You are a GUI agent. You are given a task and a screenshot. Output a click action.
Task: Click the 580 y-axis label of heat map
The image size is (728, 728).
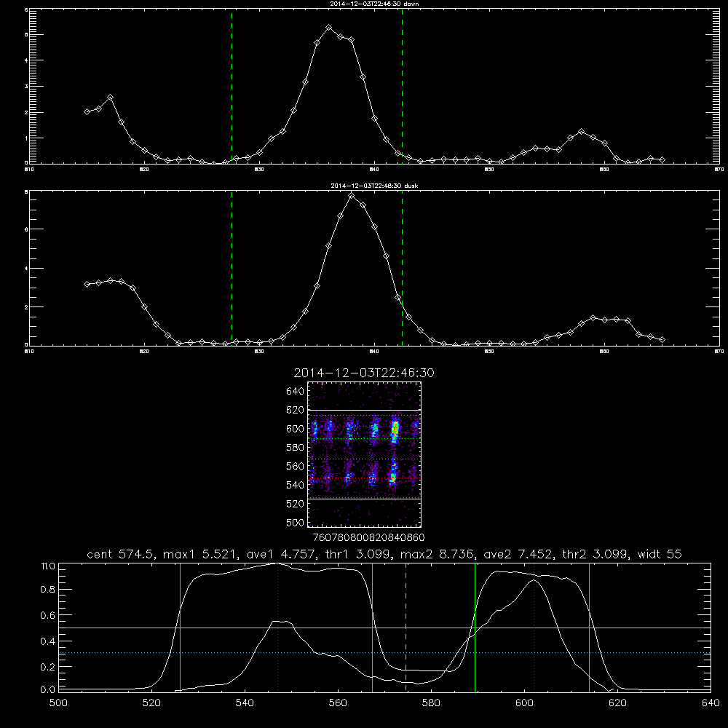[x=296, y=447]
